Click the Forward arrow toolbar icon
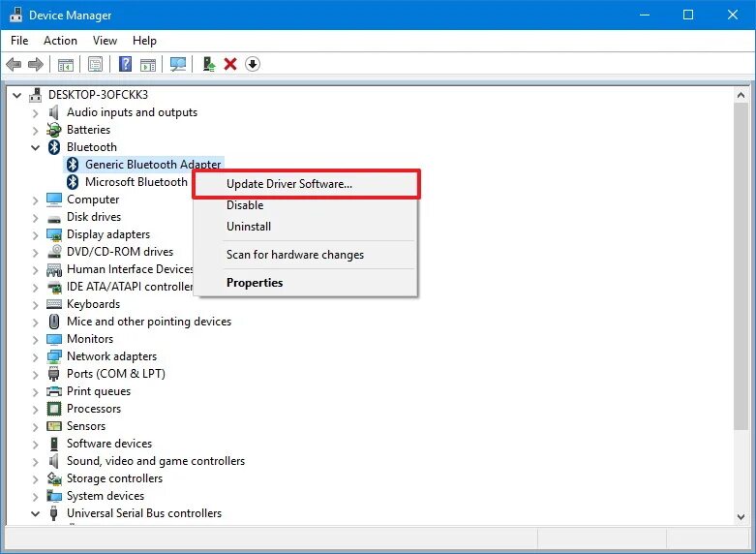Screen dimensions: 756x554 [36, 64]
